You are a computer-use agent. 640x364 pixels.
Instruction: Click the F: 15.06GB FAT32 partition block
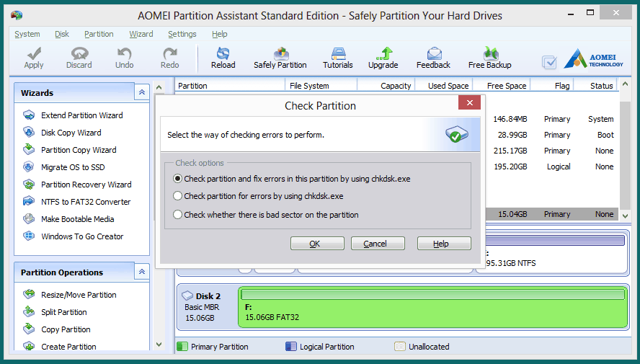[x=432, y=307]
